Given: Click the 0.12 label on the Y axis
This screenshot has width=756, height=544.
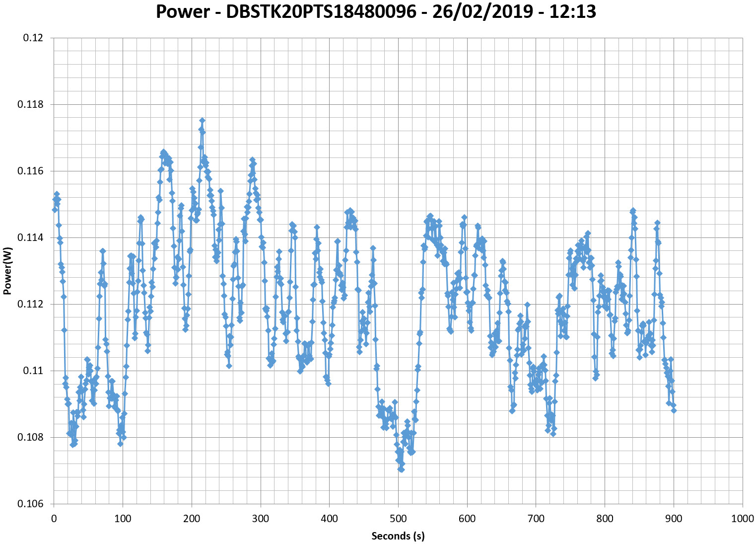Looking at the screenshot, I should coord(33,38).
